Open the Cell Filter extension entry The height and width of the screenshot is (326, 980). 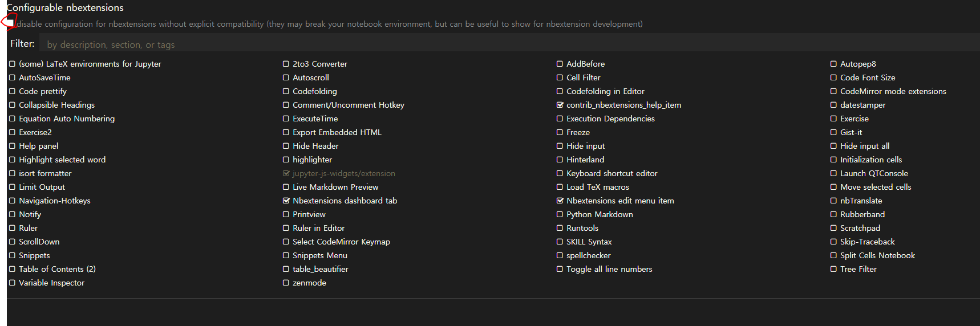584,78
